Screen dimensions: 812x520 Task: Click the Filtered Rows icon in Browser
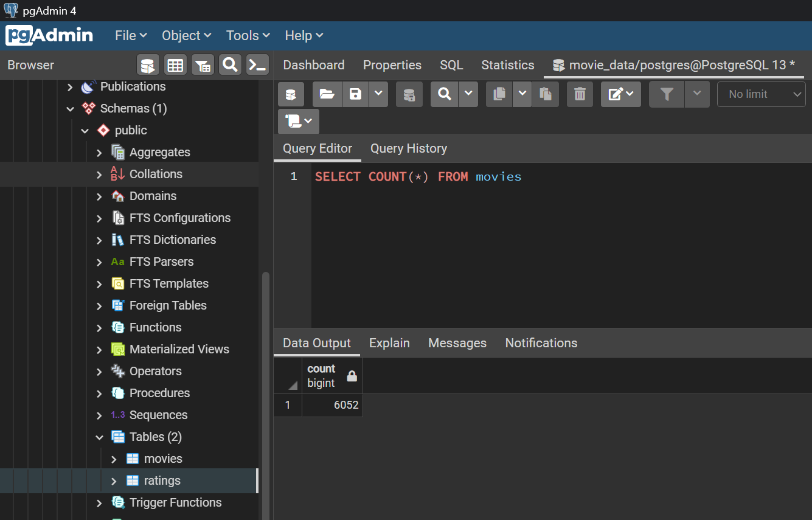pos(203,65)
